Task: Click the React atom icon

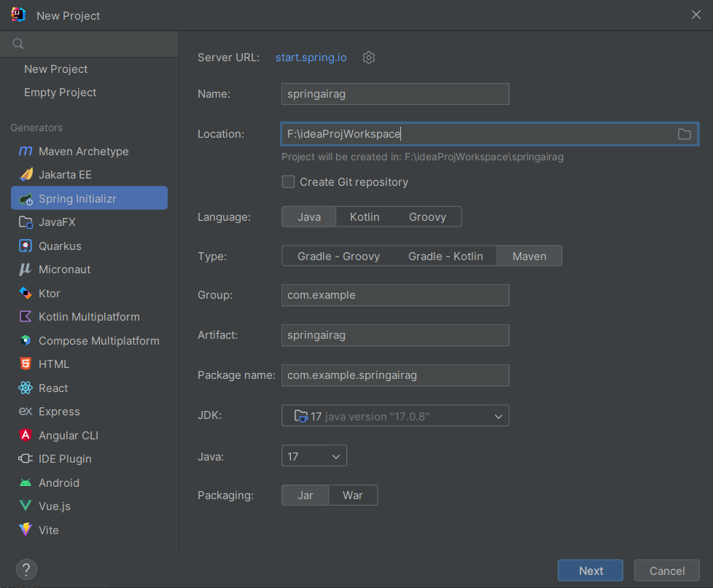Action: tap(26, 388)
